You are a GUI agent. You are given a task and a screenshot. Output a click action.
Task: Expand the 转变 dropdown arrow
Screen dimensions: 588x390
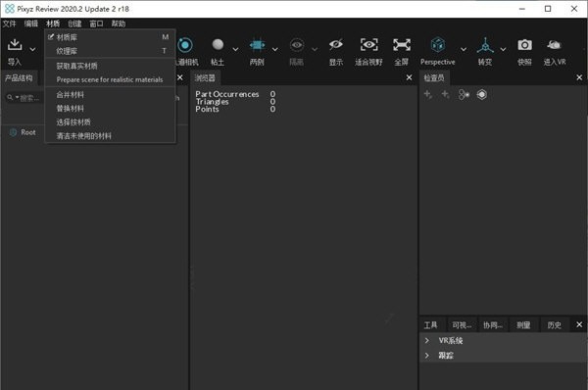click(x=504, y=49)
